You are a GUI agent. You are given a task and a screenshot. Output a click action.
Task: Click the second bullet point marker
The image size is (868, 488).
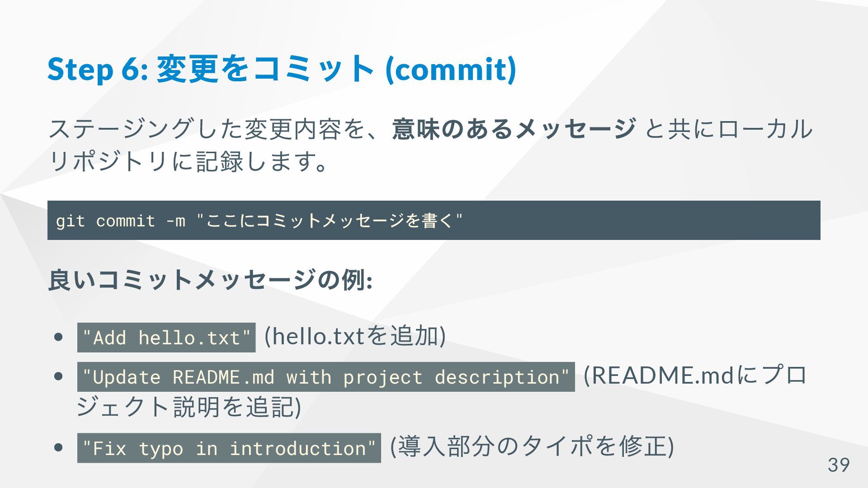click(x=58, y=376)
